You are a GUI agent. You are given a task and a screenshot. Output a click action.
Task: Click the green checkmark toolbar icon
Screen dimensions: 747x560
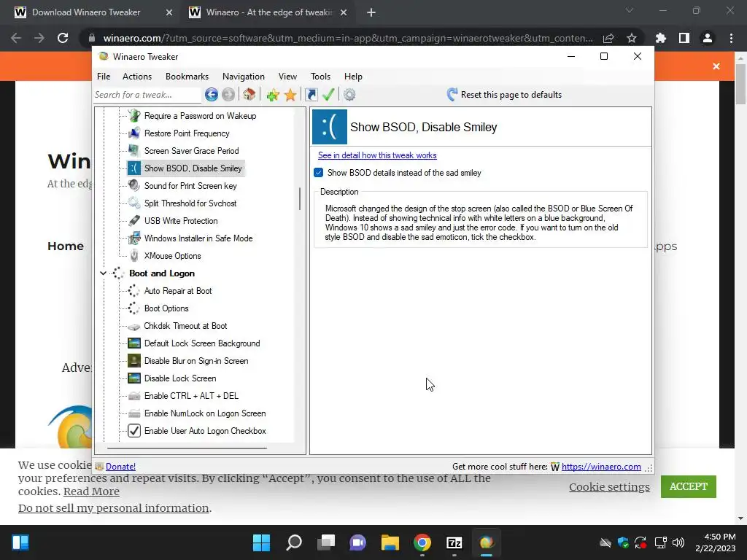coord(328,95)
